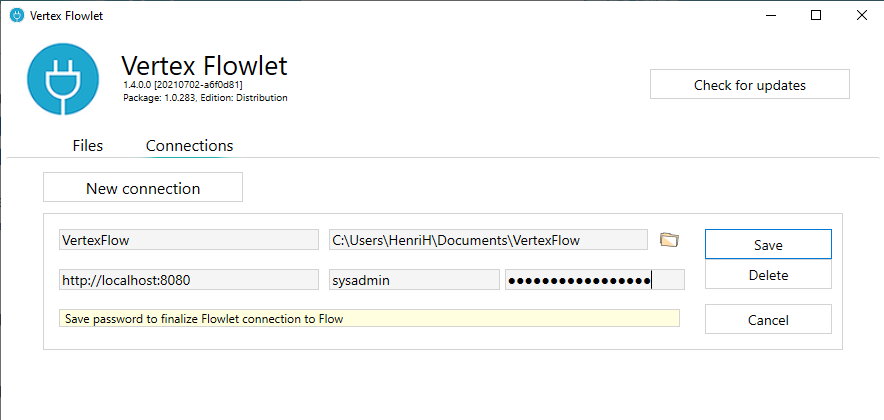Viewport: 884px width, 420px height.
Task: Maximize the Vertex Flowlet window
Action: point(816,16)
